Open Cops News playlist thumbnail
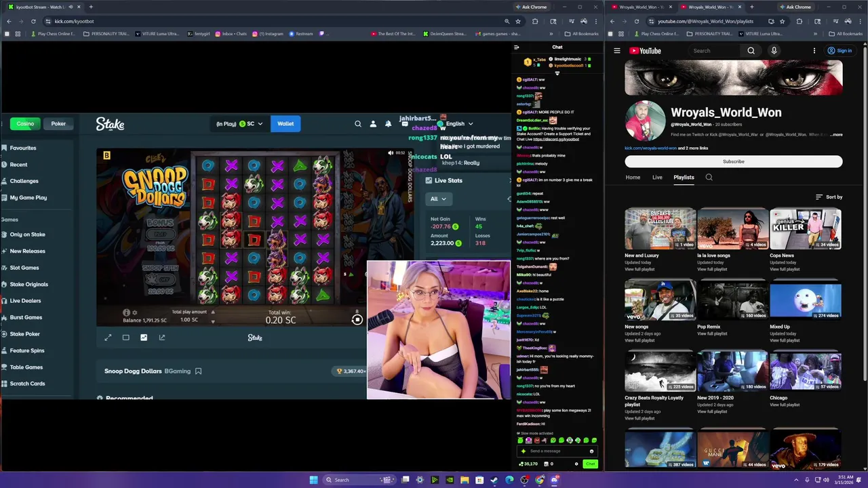This screenshot has width=868, height=488. [806, 229]
